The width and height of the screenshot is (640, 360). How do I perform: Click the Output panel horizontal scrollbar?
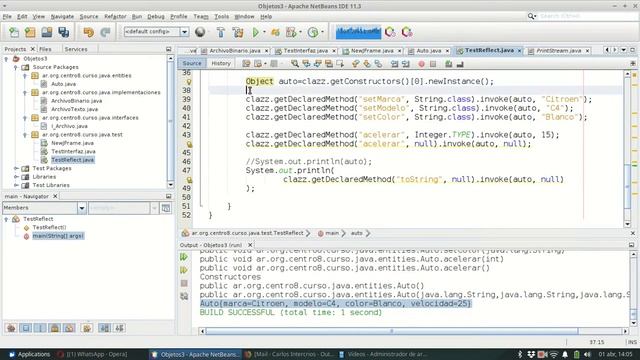tap(392, 331)
